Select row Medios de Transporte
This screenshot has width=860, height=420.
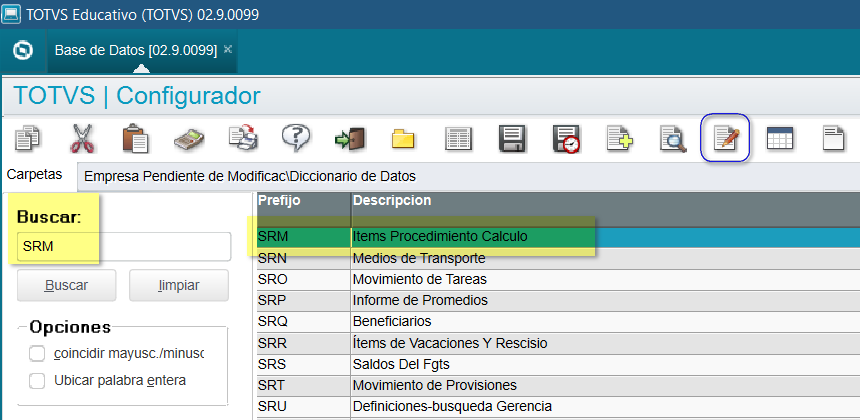pyautogui.click(x=558, y=258)
